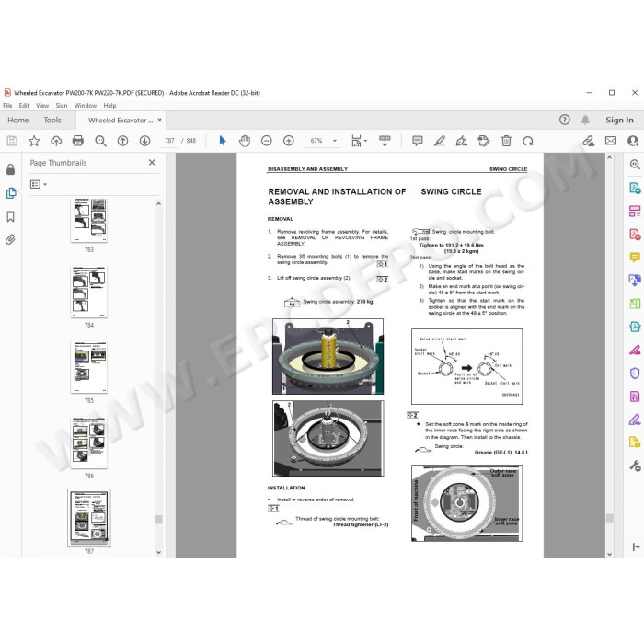
Task: Open the Window menu
Action: (x=85, y=106)
